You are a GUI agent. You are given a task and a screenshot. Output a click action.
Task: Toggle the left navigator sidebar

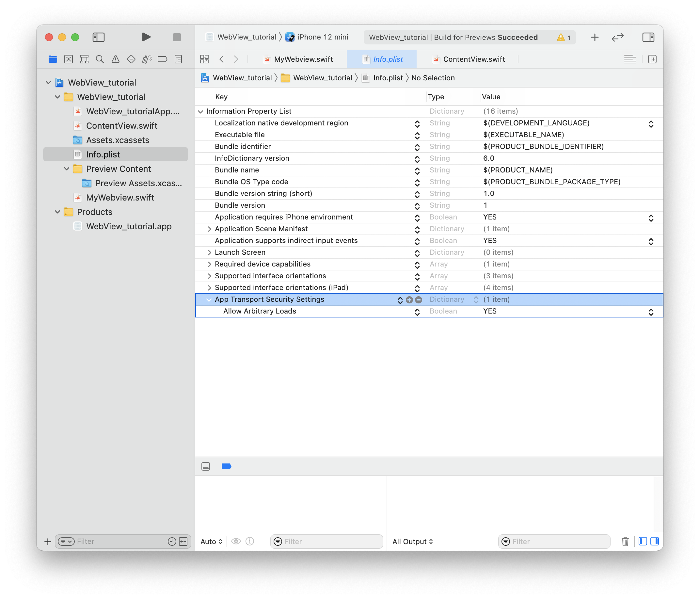pyautogui.click(x=99, y=37)
